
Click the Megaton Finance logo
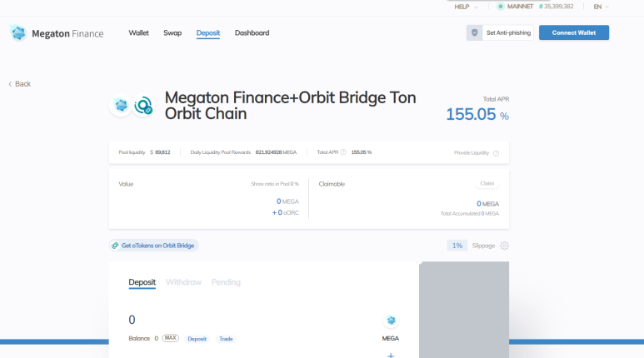click(x=57, y=33)
